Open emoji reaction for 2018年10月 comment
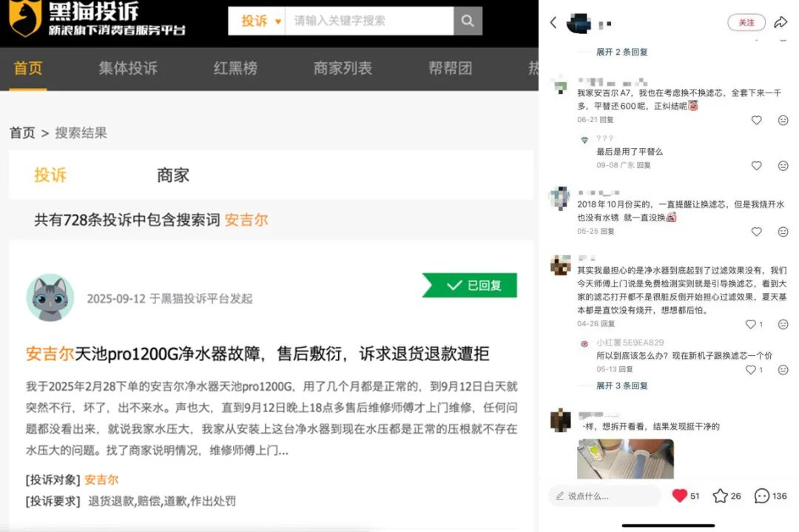799x532 pixels. tap(783, 232)
